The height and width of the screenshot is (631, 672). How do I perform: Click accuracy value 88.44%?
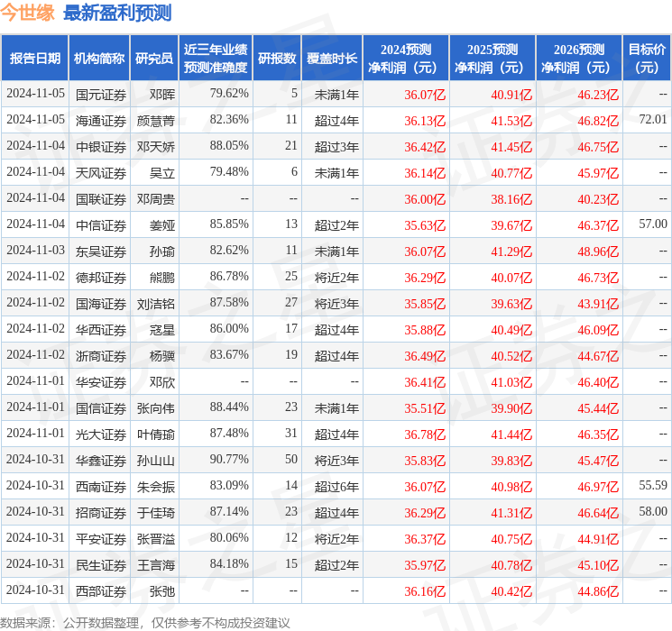[229, 407]
